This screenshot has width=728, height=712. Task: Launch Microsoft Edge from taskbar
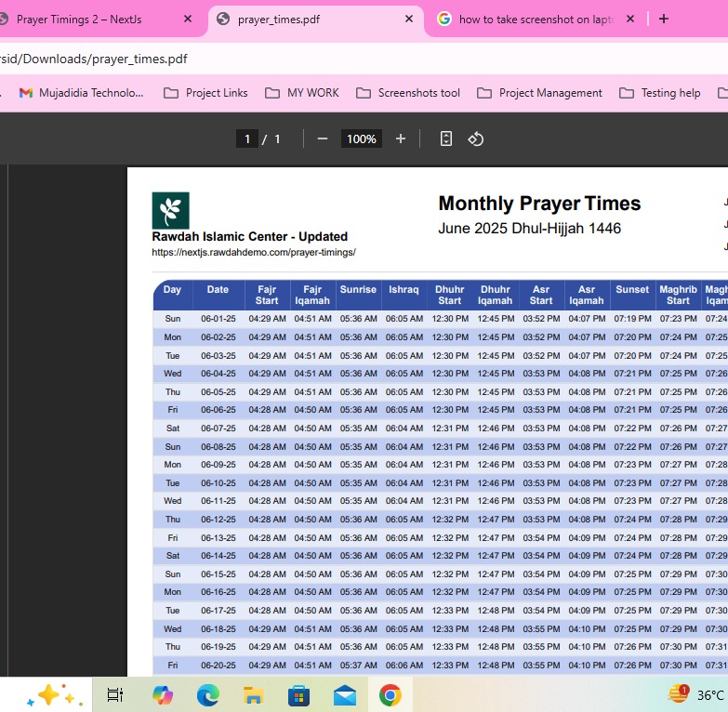(208, 694)
